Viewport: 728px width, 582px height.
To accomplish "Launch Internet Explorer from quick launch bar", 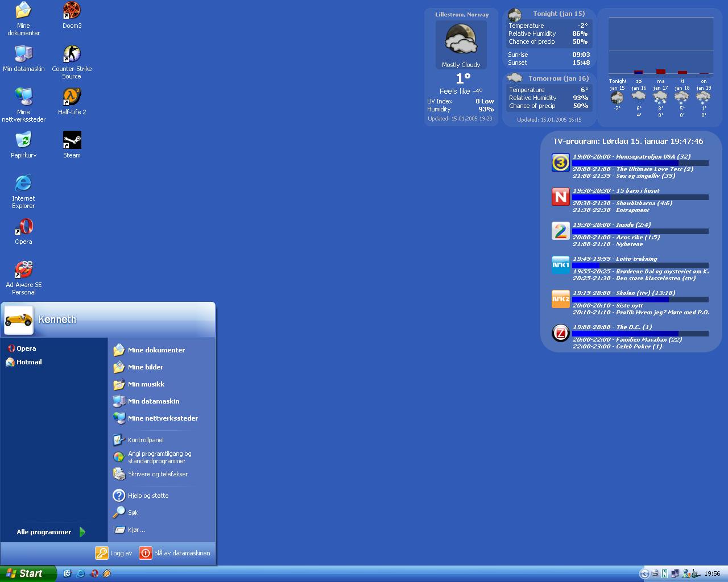I will (x=81, y=573).
